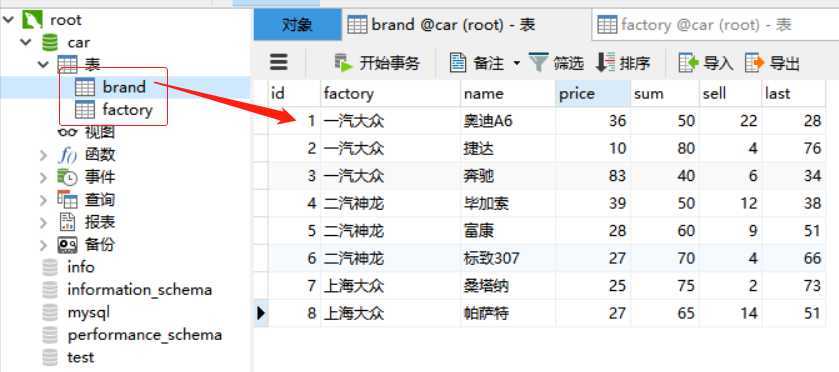Open the 备注 dropdown arrow
Screen dimensions: 839x372
[x=517, y=64]
